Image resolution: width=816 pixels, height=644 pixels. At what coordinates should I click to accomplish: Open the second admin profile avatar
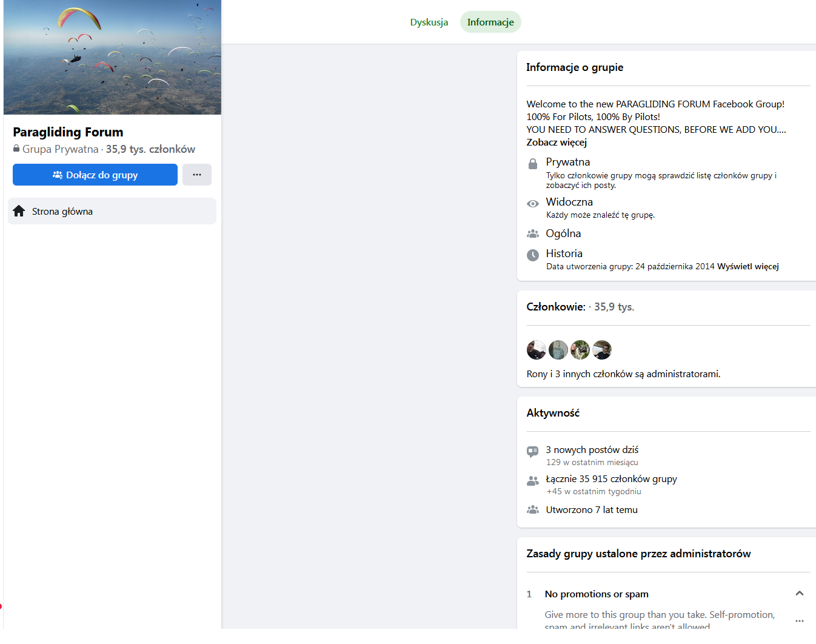[558, 350]
